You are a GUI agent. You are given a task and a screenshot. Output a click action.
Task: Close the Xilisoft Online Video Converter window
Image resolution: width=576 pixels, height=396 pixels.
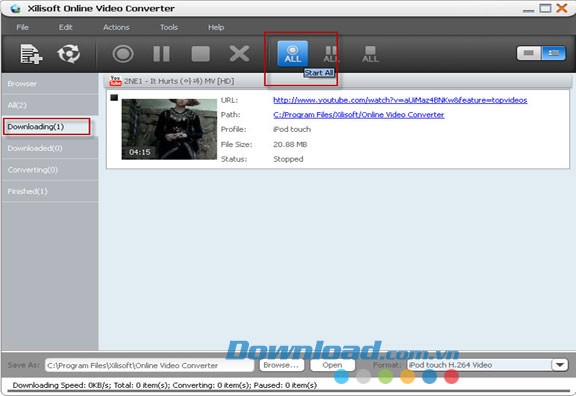click(562, 8)
